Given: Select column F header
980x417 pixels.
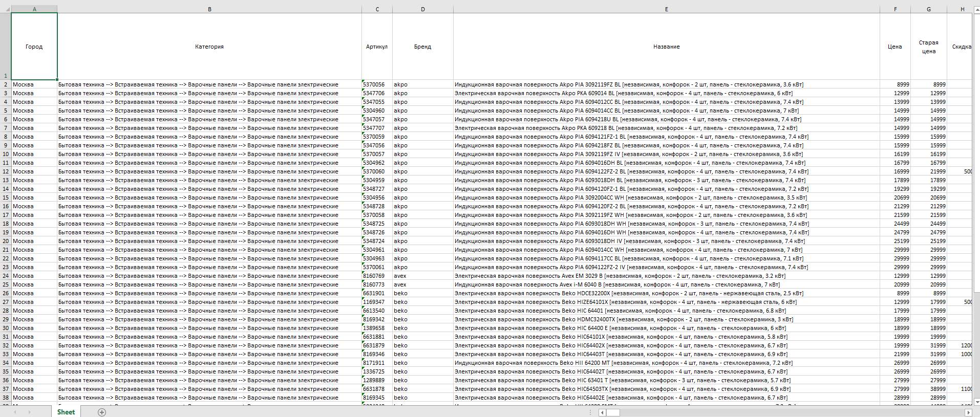Looking at the screenshot, I should click(x=896, y=9).
